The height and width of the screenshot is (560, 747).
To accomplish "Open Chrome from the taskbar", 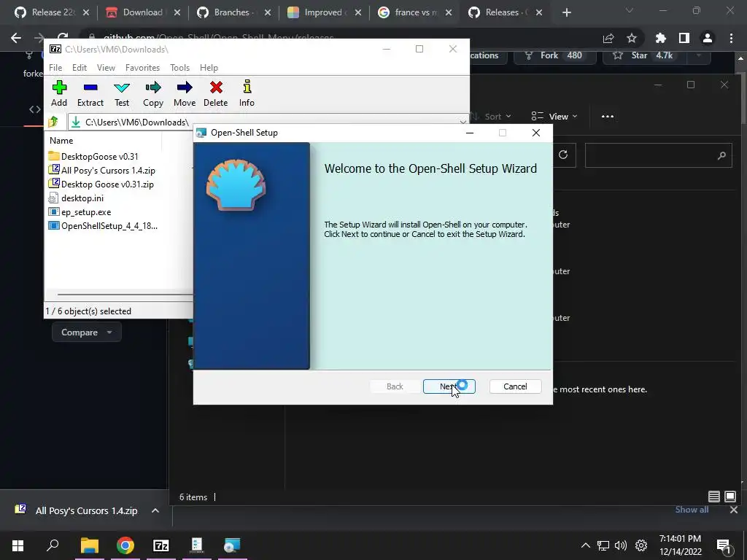I will coord(125,545).
